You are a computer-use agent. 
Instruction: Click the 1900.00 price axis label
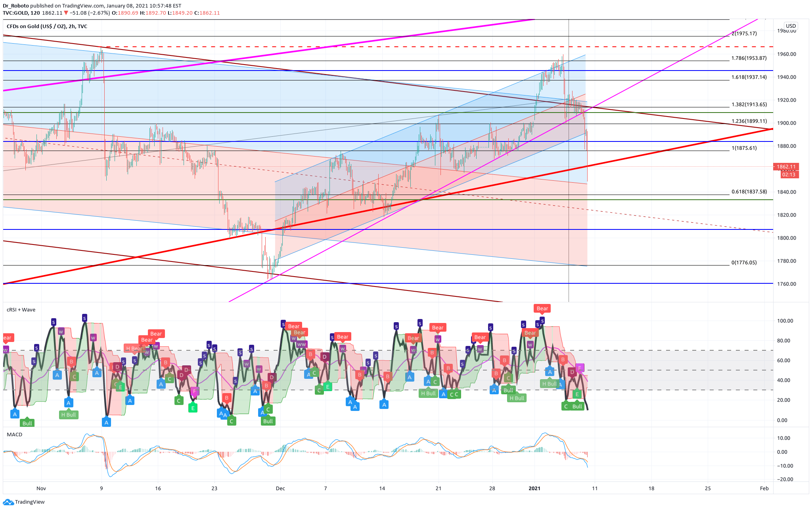pos(787,123)
